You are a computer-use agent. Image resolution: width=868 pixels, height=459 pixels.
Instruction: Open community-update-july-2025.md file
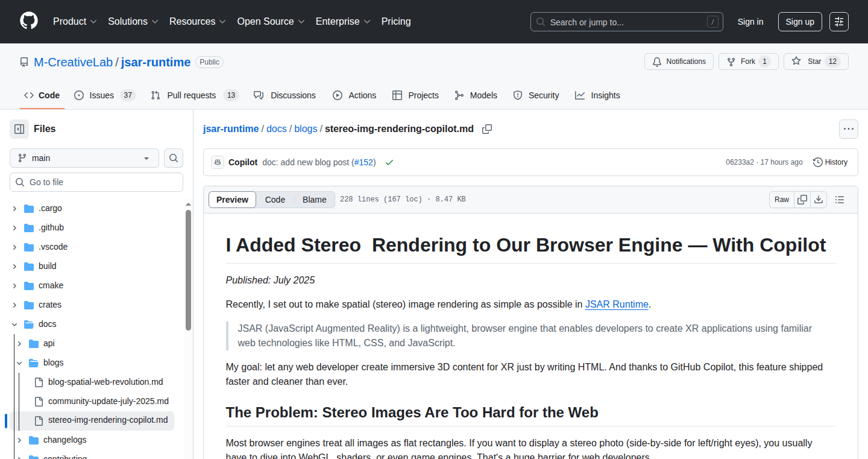(108, 401)
